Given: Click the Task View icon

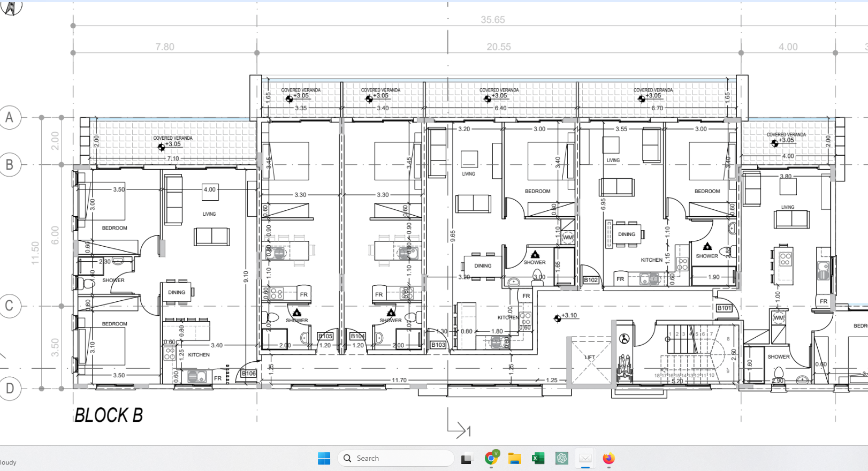Looking at the screenshot, I should 467,459.
